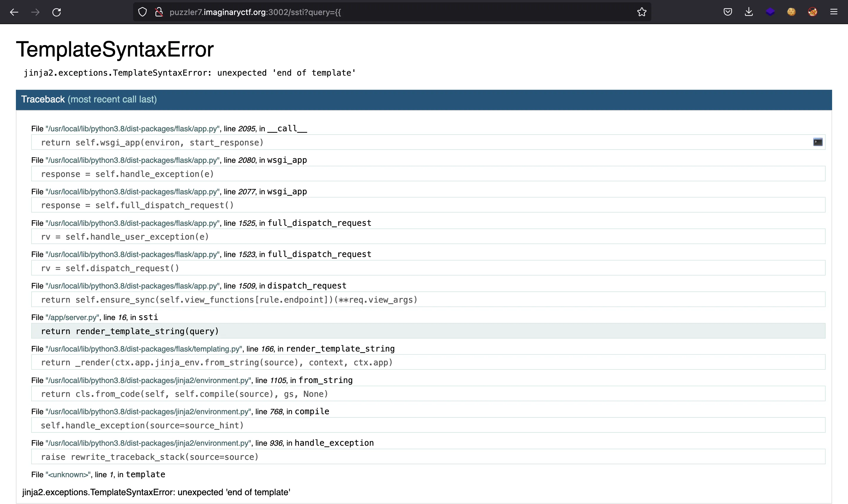848x504 pixels.
Task: Click flask/app.py path on line 2077
Action: click(x=132, y=192)
